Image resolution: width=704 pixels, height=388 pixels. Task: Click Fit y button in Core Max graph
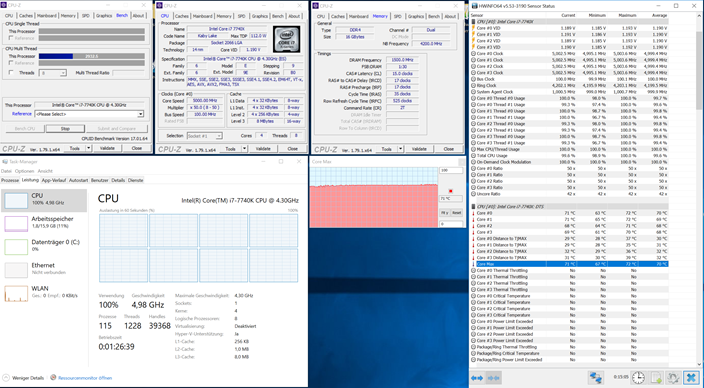point(444,213)
